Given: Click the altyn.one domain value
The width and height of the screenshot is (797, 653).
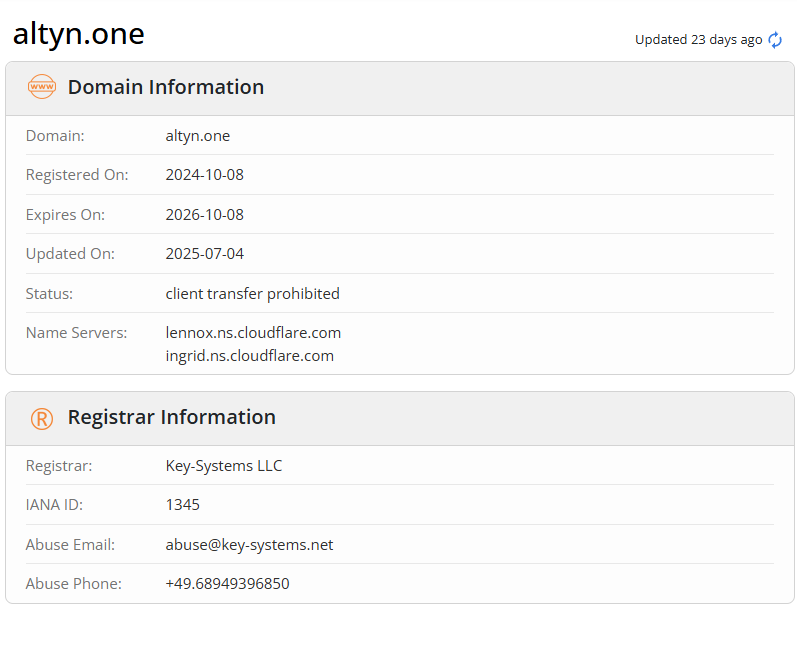Looking at the screenshot, I should (198, 136).
